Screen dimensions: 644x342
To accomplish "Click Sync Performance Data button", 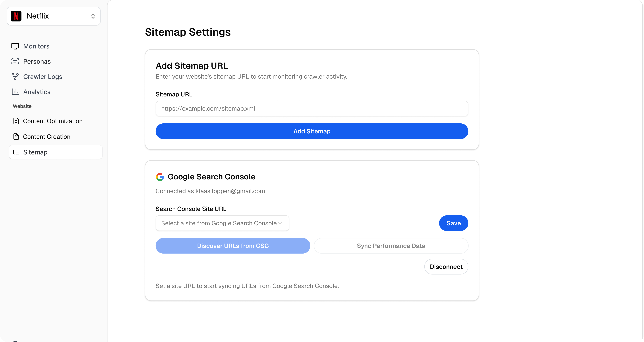I will pos(391,246).
